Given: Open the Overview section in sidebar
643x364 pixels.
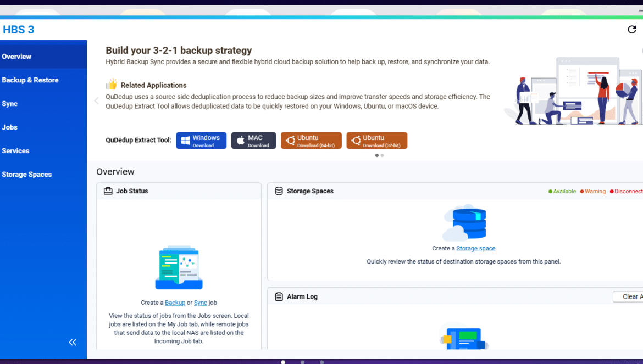Looking at the screenshot, I should point(43,57).
